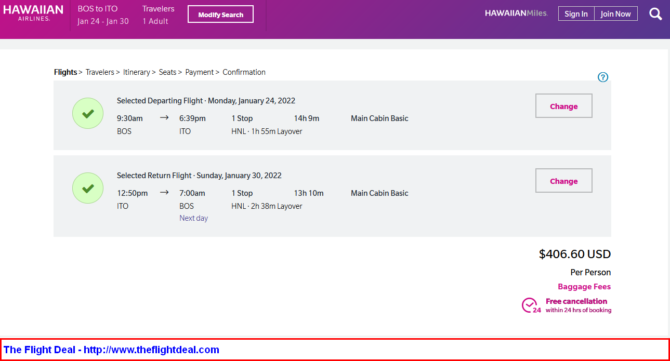670x361 pixels.
Task: Click the 9:30am departure time
Action: coord(130,118)
